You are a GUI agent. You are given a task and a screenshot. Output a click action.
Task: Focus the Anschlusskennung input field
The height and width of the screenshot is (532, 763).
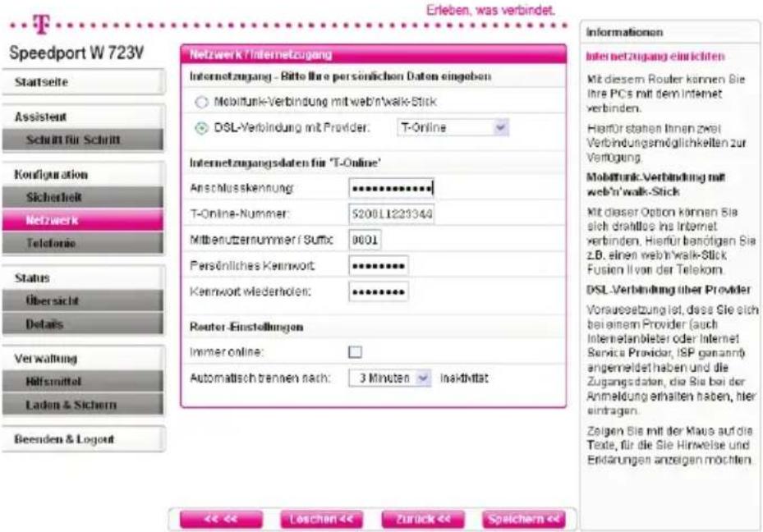pyautogui.click(x=392, y=188)
